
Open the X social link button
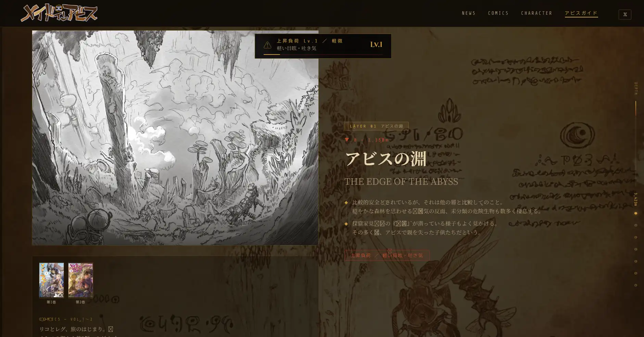coord(625,14)
